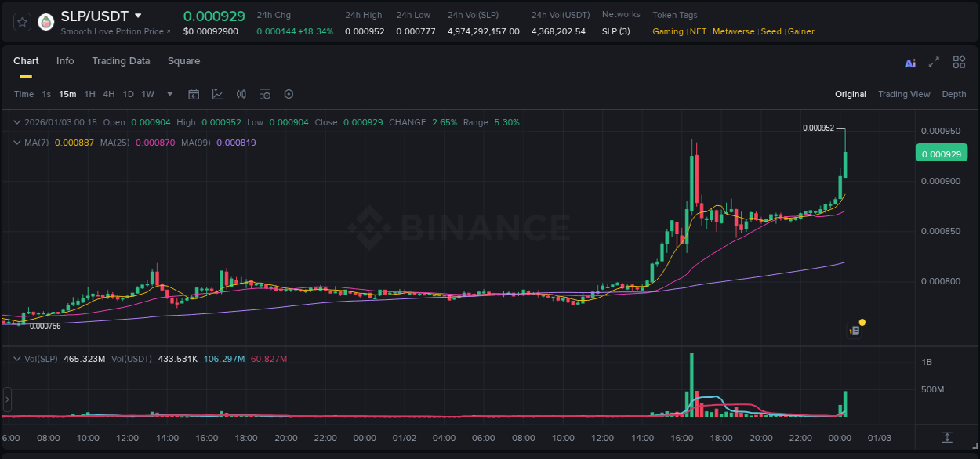Open the Info tab
980x459 pixels.
[65, 61]
